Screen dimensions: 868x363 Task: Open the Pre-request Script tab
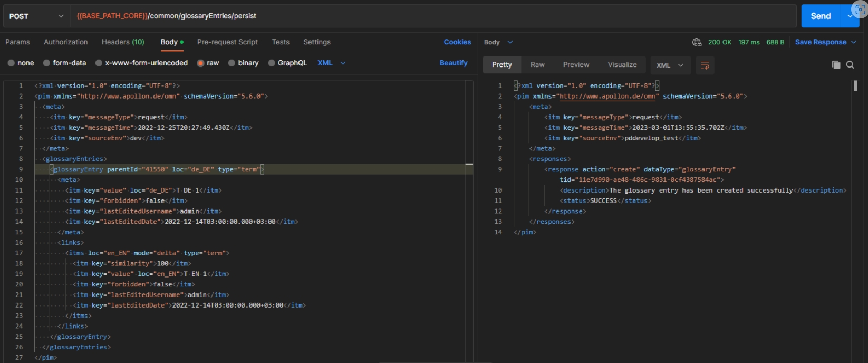click(227, 42)
